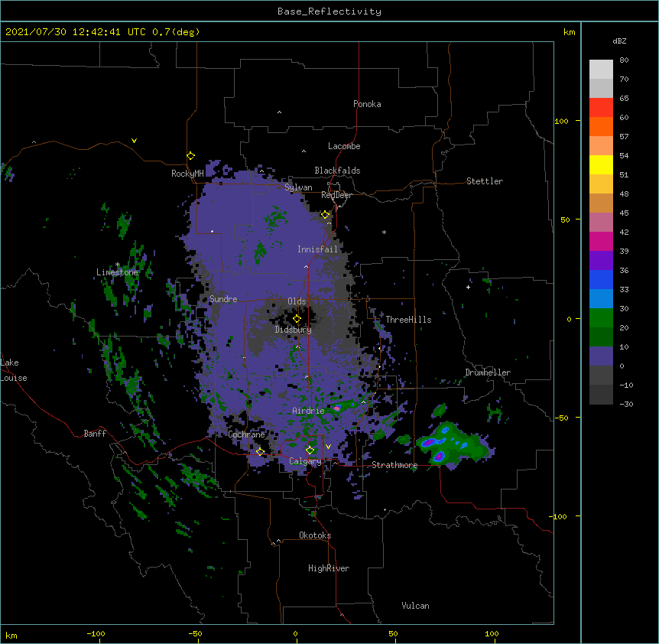This screenshot has width=659, height=644.
Task: Click the pink storm core east of Airdrie
Action: (336, 408)
